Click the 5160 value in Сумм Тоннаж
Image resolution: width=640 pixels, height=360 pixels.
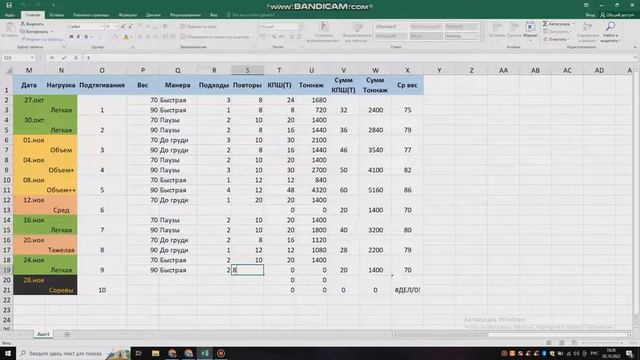click(375, 190)
